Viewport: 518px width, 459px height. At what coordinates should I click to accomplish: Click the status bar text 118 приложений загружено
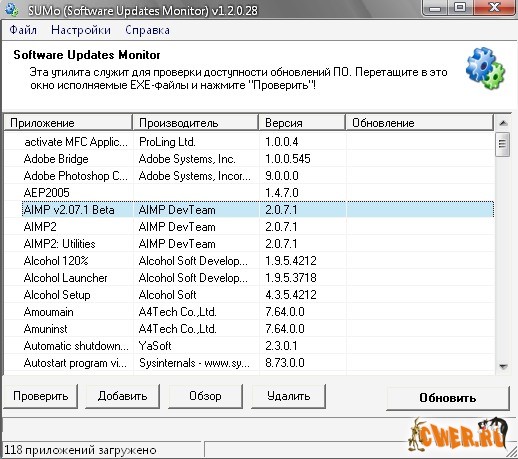tap(80, 450)
